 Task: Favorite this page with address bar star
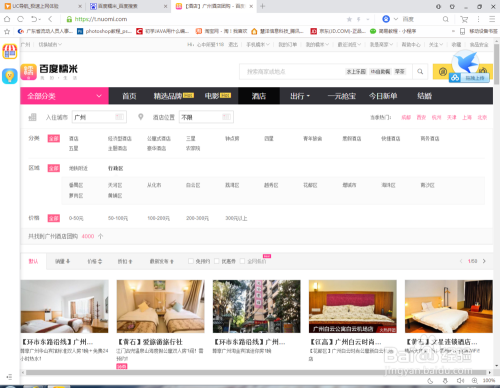[x=349, y=19]
